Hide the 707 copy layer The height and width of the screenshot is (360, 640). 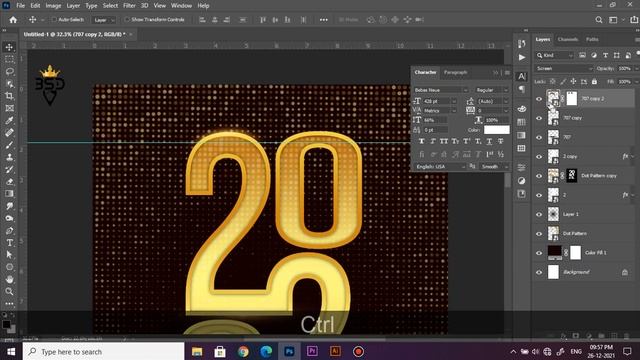pos(539,118)
